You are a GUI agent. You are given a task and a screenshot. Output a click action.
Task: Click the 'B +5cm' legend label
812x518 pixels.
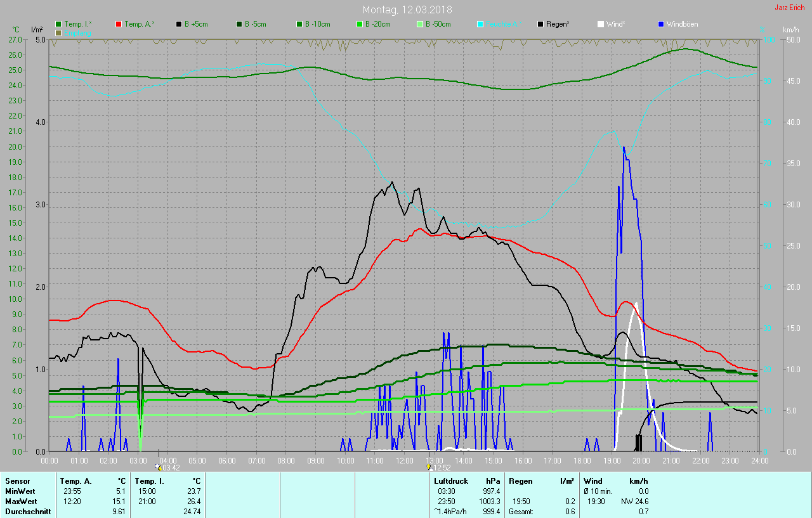(196, 24)
